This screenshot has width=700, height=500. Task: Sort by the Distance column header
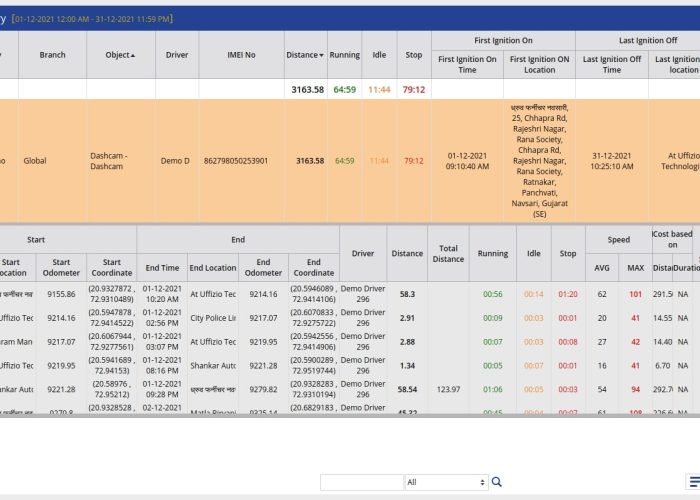click(x=305, y=55)
